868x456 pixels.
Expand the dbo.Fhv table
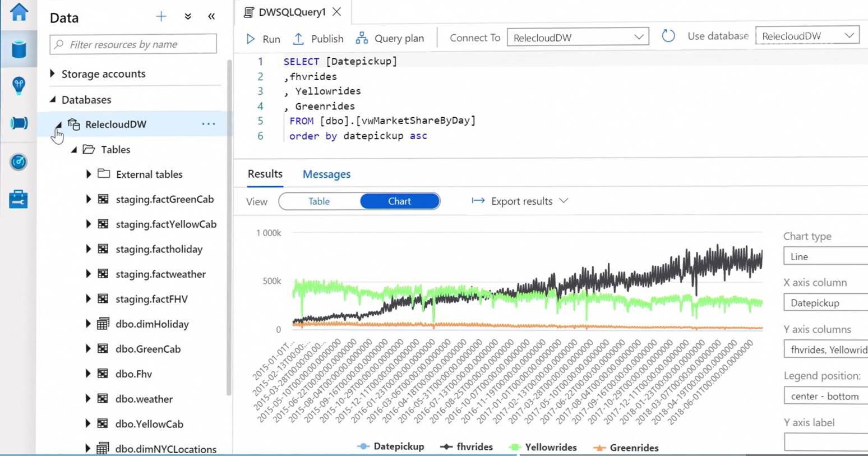coord(89,374)
